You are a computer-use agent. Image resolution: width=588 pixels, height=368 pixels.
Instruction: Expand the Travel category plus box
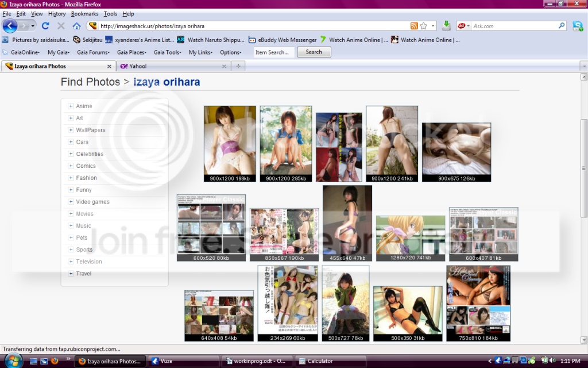pyautogui.click(x=71, y=273)
